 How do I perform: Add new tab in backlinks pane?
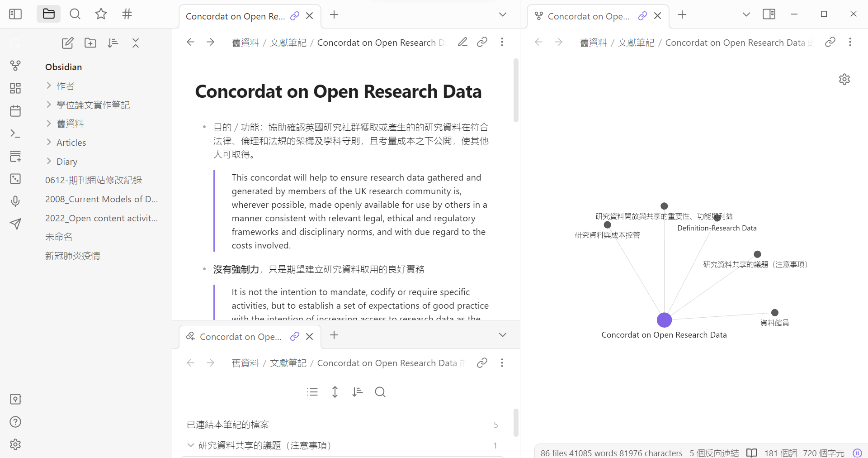coord(334,335)
